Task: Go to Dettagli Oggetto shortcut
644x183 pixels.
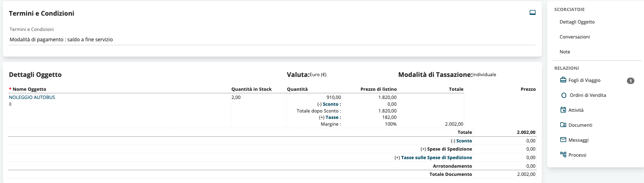Action: pos(577,22)
